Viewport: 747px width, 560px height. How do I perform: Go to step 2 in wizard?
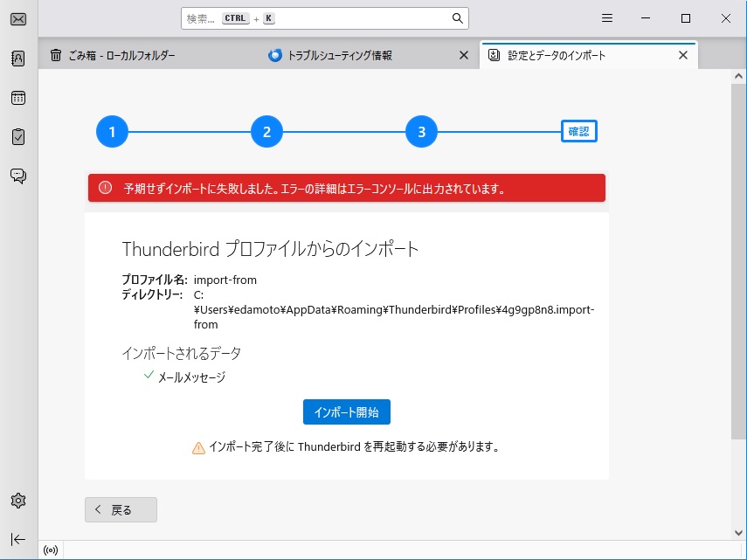click(266, 133)
